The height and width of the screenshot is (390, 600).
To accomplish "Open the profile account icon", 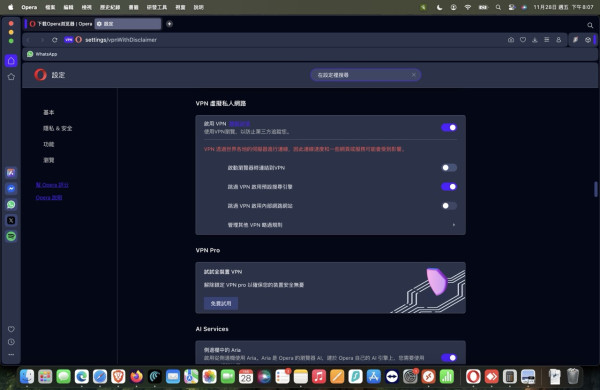I will coord(559,40).
